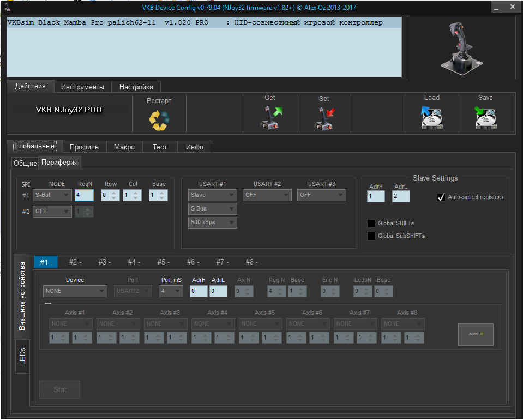Click the Load hard drive icon

(x=431, y=118)
